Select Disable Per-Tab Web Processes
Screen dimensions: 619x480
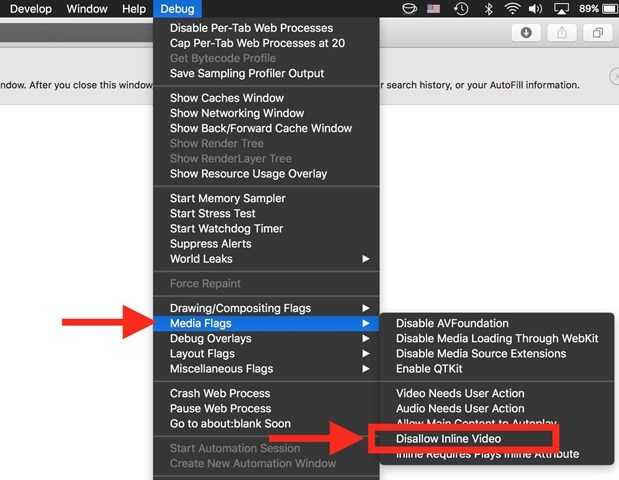coord(266,28)
